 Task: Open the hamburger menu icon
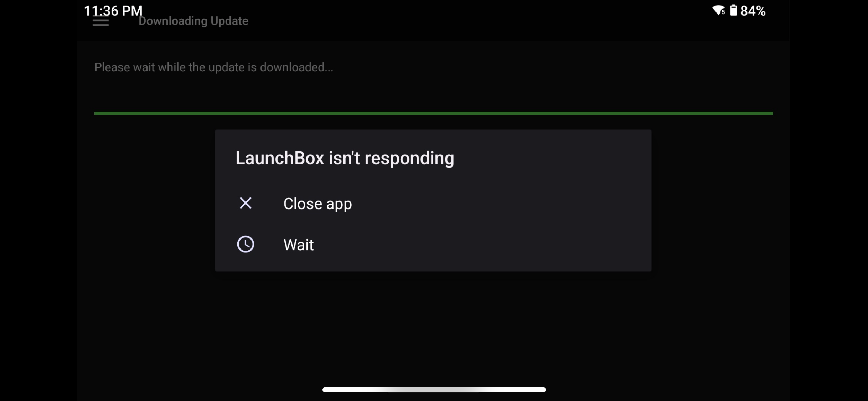coord(100,21)
